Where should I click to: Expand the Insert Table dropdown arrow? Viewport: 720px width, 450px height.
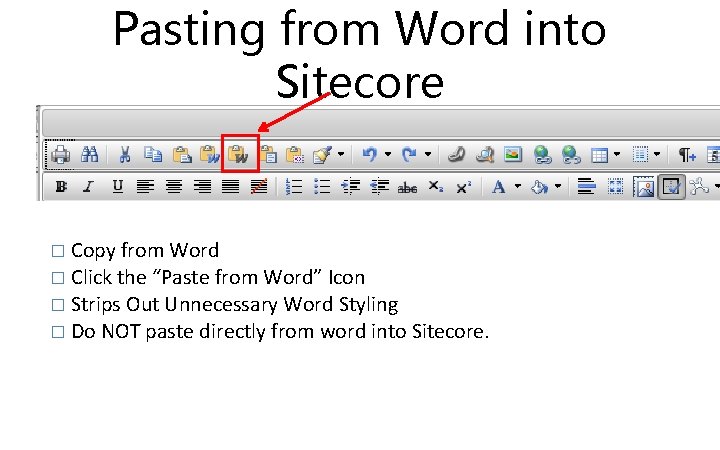click(617, 154)
